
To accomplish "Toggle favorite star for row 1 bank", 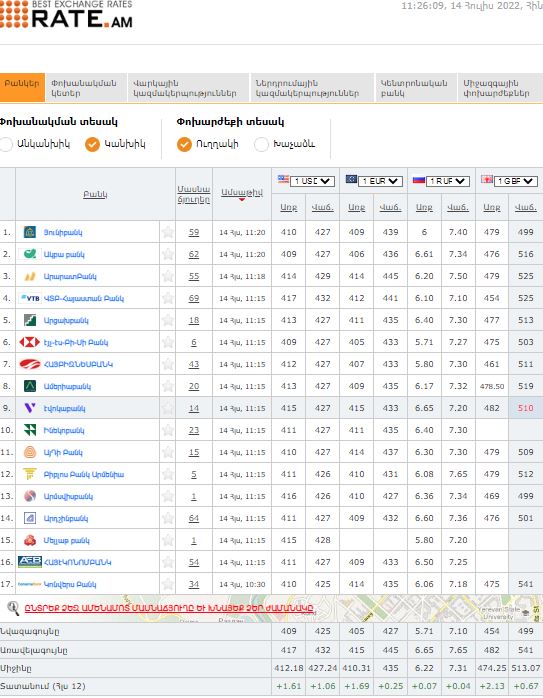I will (168, 232).
